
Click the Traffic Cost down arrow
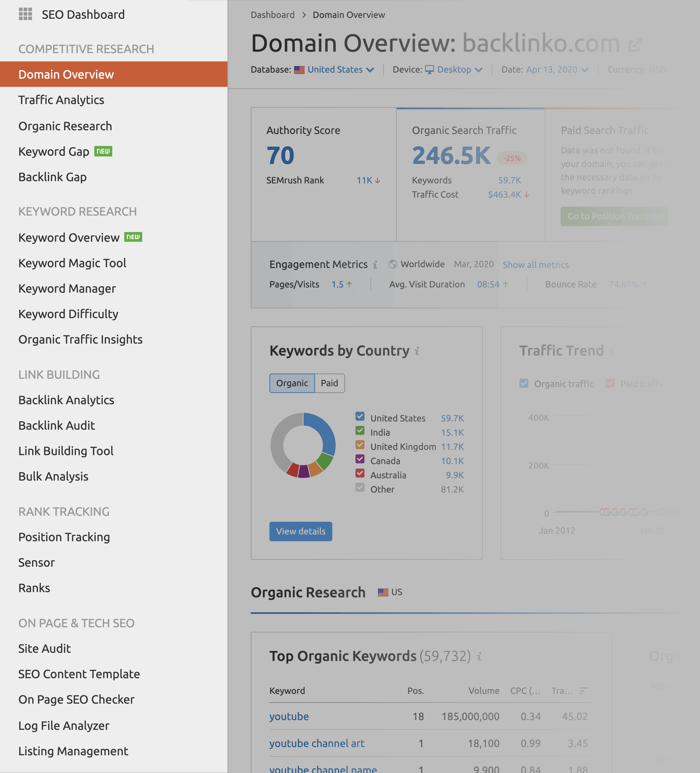click(x=526, y=195)
